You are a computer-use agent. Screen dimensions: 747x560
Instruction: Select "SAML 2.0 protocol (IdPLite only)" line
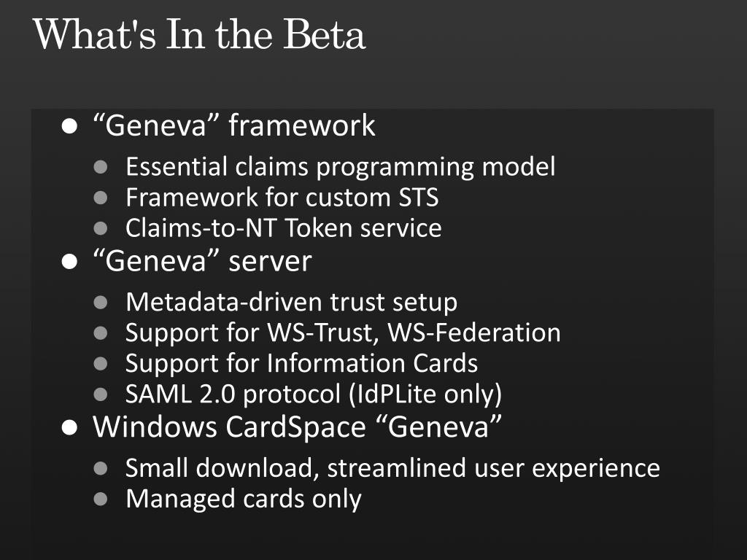(314, 394)
